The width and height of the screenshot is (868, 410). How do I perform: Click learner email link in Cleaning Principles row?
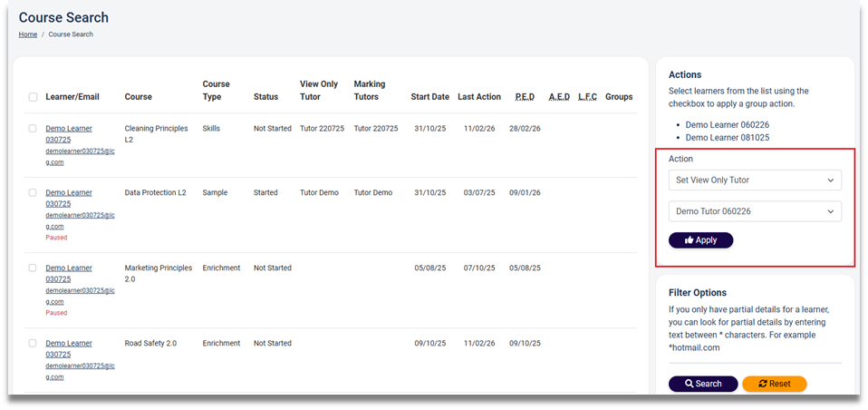pyautogui.click(x=81, y=157)
